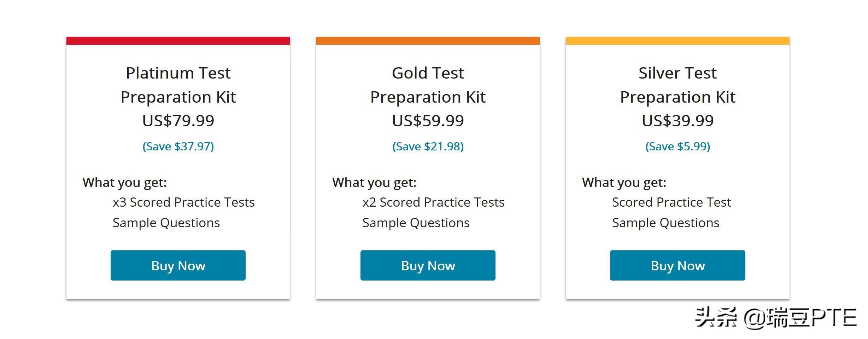The height and width of the screenshot is (339, 868).
Task: Select Scored Practice Test in Silver card
Action: [671, 202]
